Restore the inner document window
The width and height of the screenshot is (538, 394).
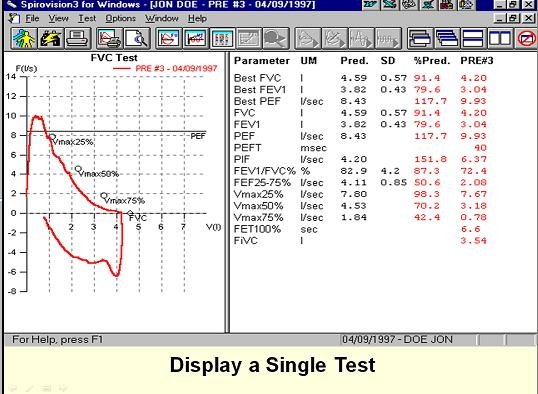[513, 18]
